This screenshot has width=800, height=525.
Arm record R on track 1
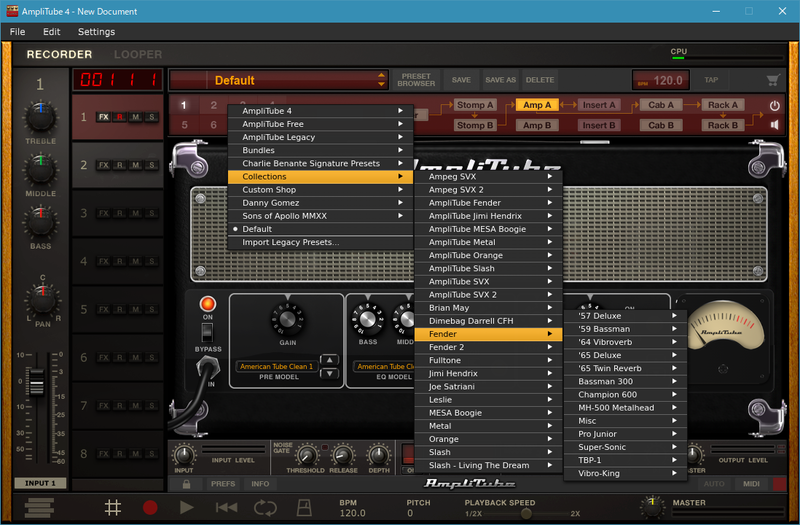click(x=120, y=117)
